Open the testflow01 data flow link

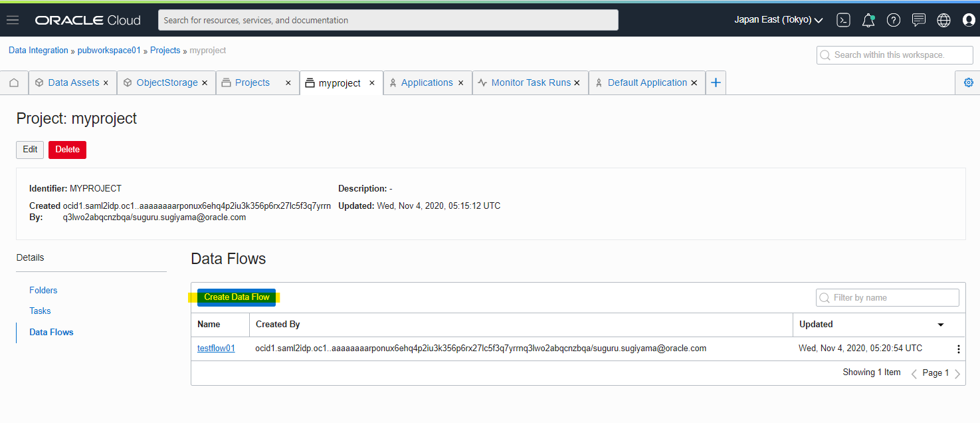[216, 348]
